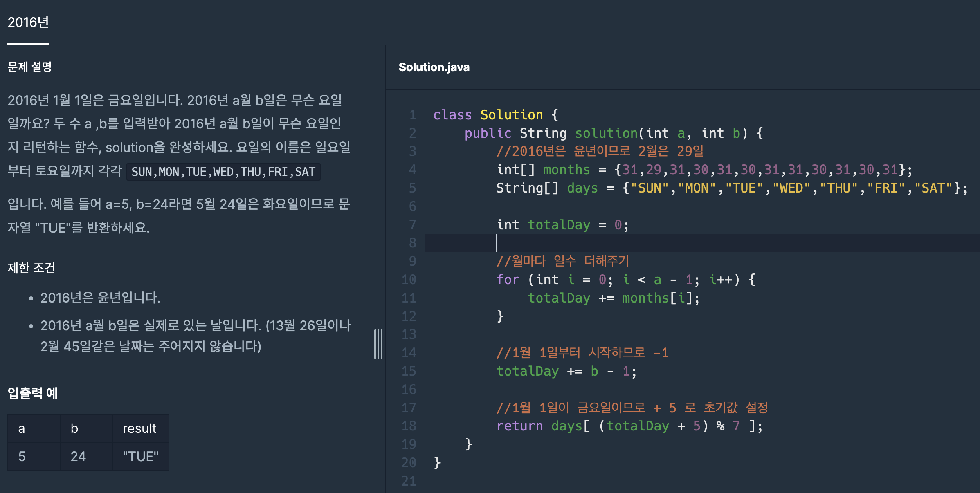Click table header cell 'b'
The height and width of the screenshot is (493, 980).
(x=86, y=428)
